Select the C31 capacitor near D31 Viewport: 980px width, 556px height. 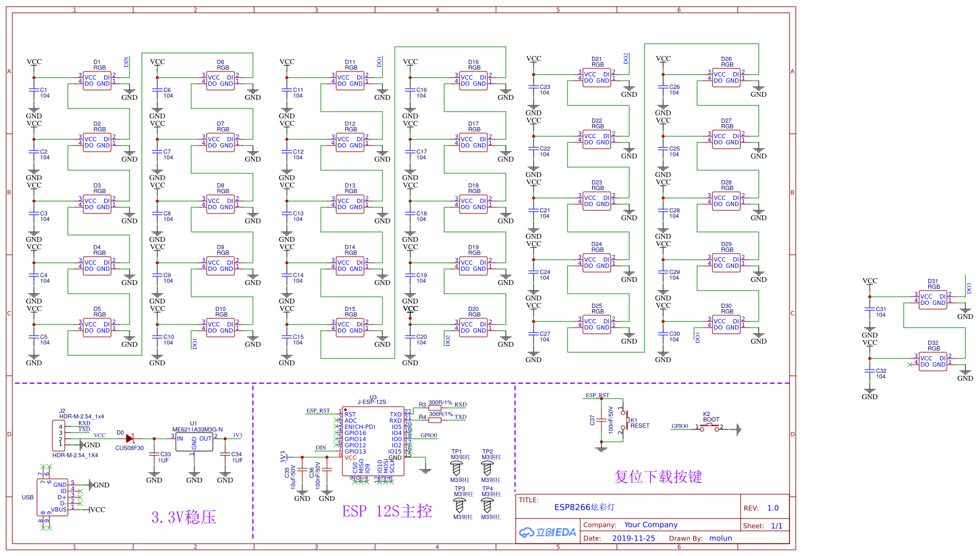point(870,309)
